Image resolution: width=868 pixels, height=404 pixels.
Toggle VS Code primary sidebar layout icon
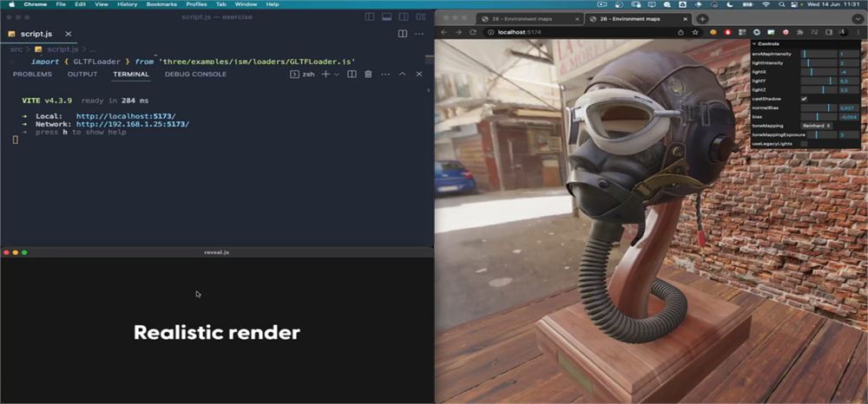pyautogui.click(x=370, y=17)
